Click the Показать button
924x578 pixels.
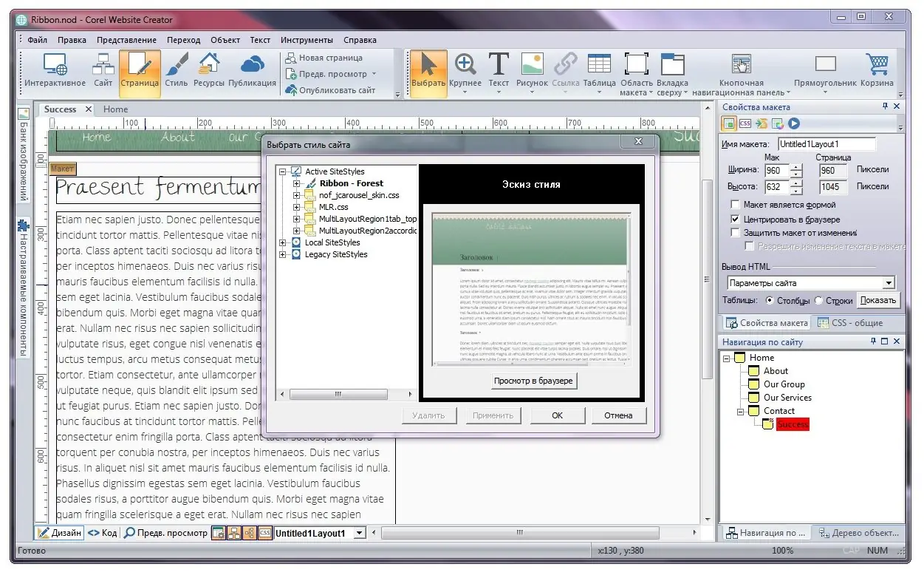877,300
